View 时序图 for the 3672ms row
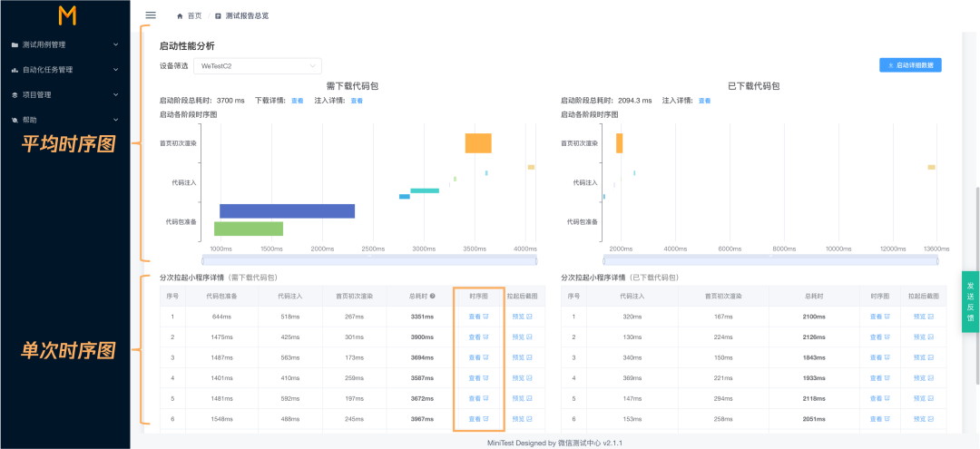Screen dimensions: 980x449 478,398
